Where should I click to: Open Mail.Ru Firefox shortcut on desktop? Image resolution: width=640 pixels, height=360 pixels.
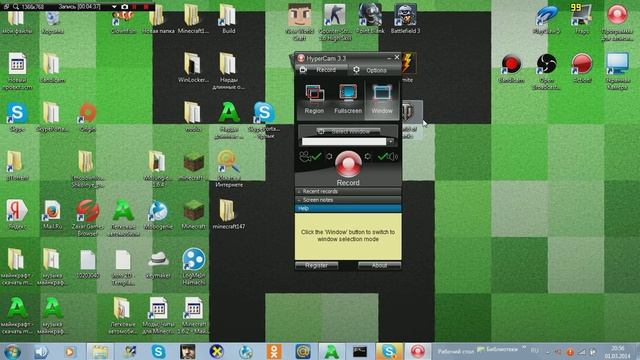pos(52,214)
